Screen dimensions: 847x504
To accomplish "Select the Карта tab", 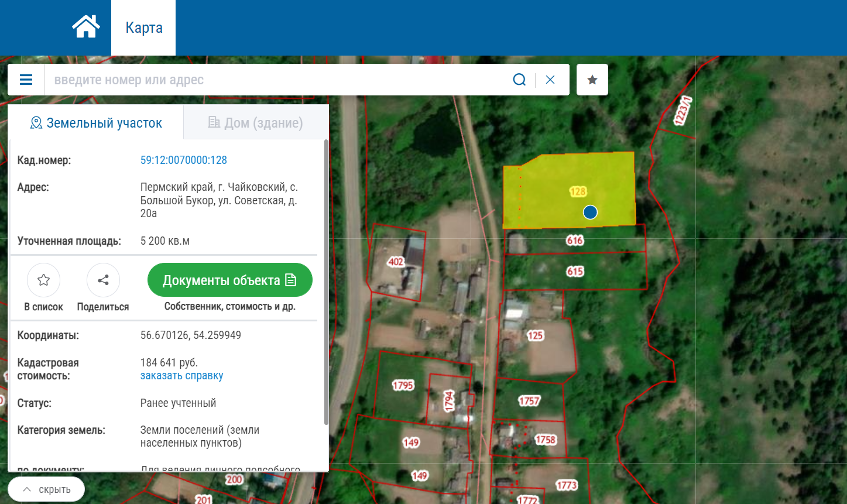I will 144,28.
